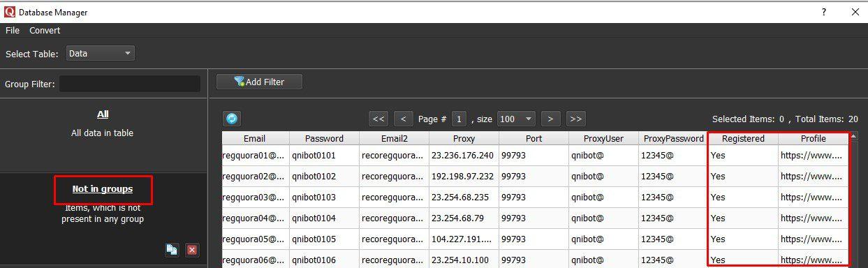Select the regquora01@... email cell
The height and width of the screenshot is (268, 868).
click(x=256, y=156)
